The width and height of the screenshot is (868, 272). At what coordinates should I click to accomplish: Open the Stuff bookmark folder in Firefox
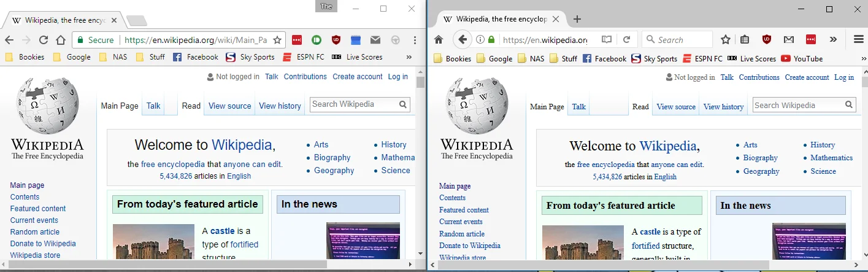coord(563,59)
